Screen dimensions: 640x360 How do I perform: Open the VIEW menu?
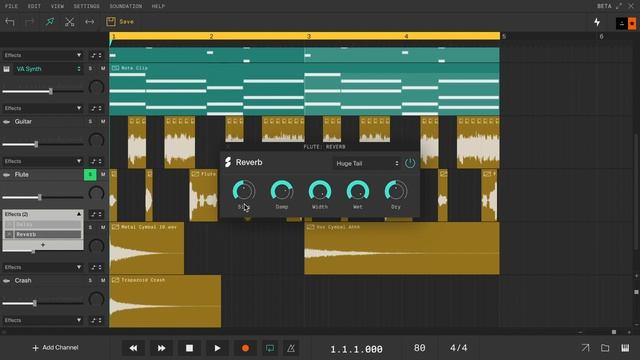[57, 6]
